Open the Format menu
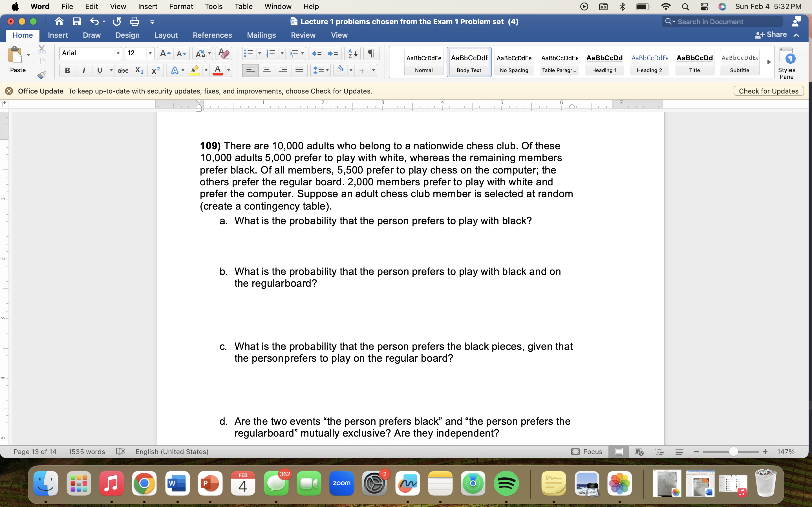The image size is (812, 507). tap(181, 6)
